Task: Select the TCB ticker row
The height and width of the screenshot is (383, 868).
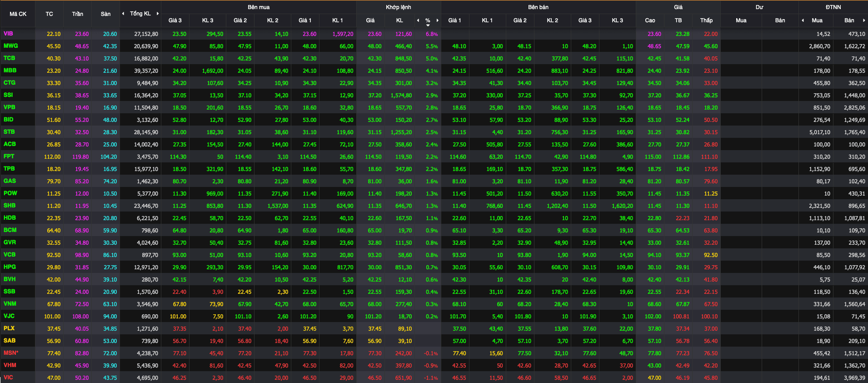Action: (9, 58)
